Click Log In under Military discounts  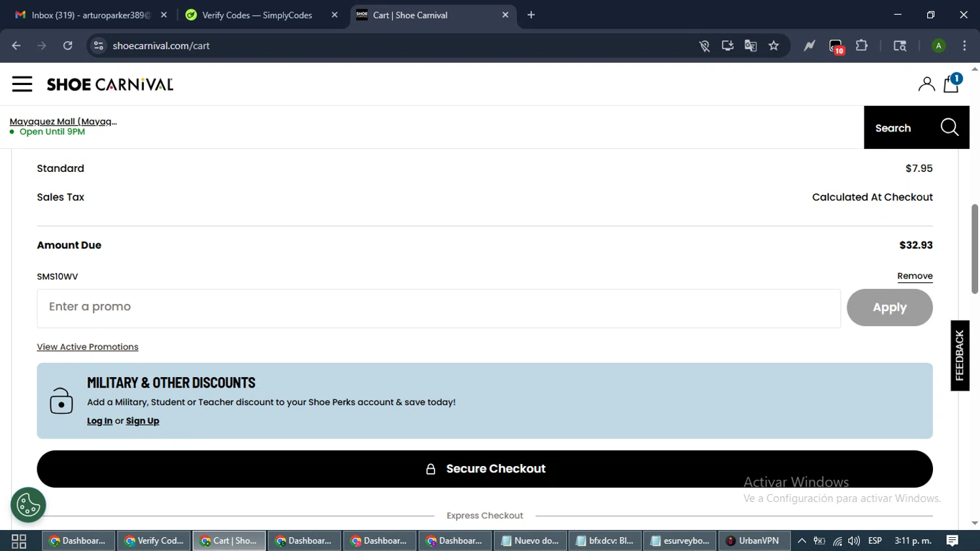[x=100, y=421]
